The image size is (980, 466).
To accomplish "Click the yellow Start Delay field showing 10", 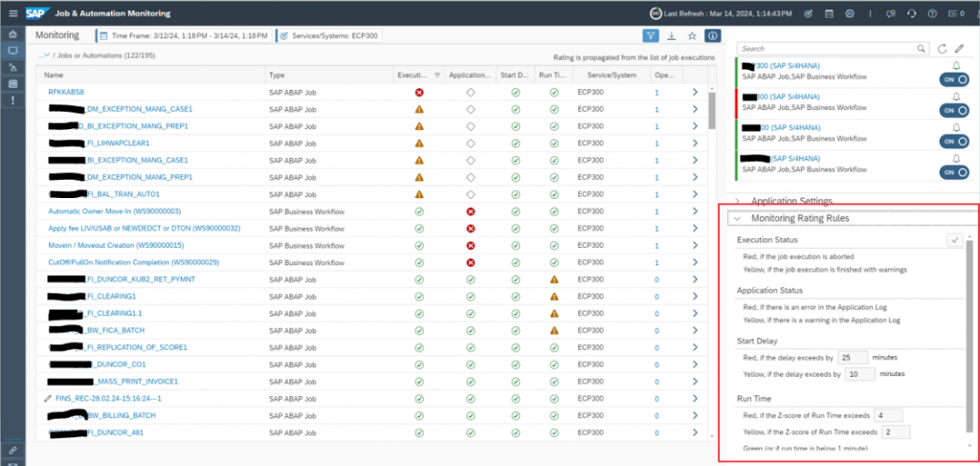I will pos(860,373).
